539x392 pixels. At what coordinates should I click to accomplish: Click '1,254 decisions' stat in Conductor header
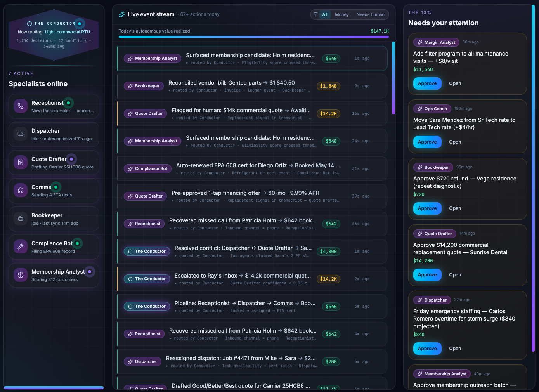[x=34, y=41]
